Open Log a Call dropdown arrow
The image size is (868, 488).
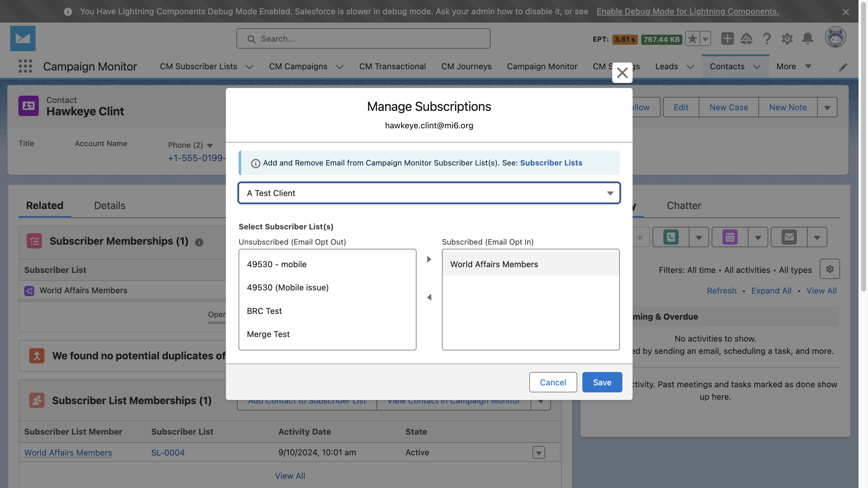[x=699, y=237]
